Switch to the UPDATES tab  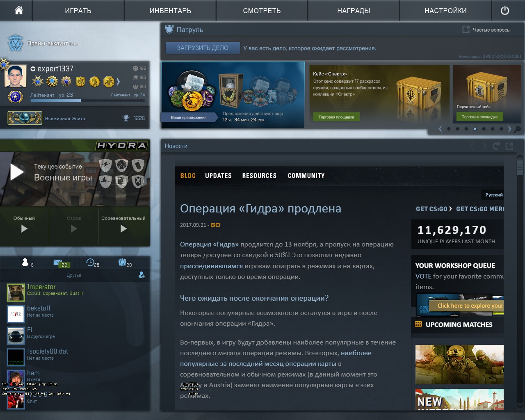click(218, 176)
